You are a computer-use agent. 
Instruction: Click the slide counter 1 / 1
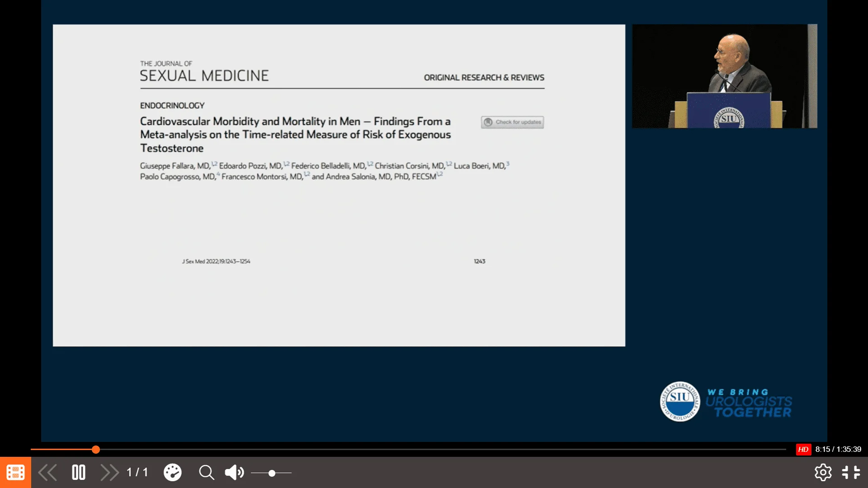pyautogui.click(x=137, y=473)
